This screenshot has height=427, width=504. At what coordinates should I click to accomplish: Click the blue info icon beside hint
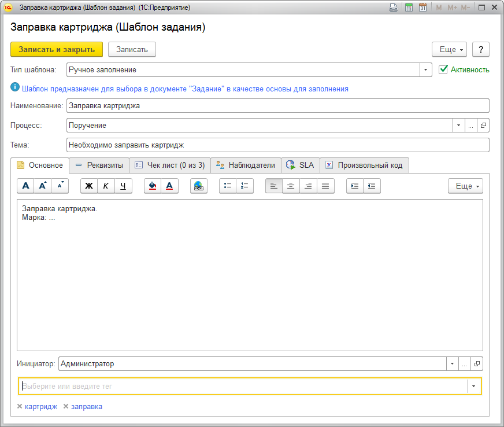[x=15, y=87]
